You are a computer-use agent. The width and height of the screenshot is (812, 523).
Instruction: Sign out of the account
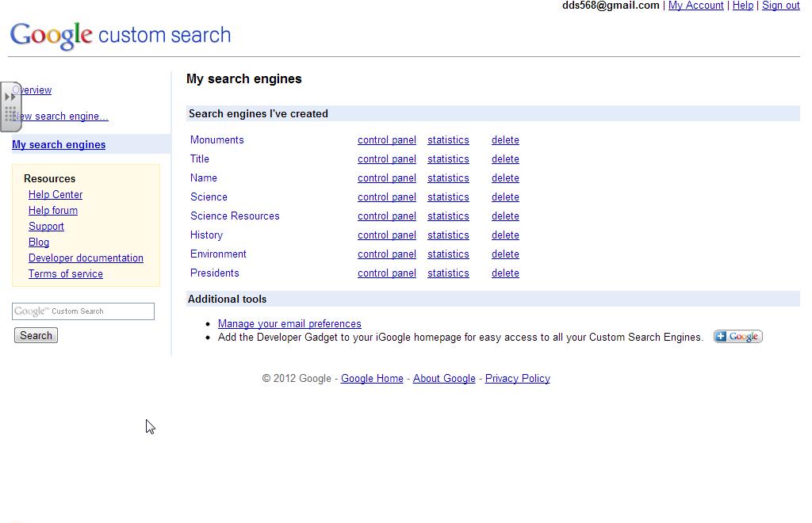[781, 6]
